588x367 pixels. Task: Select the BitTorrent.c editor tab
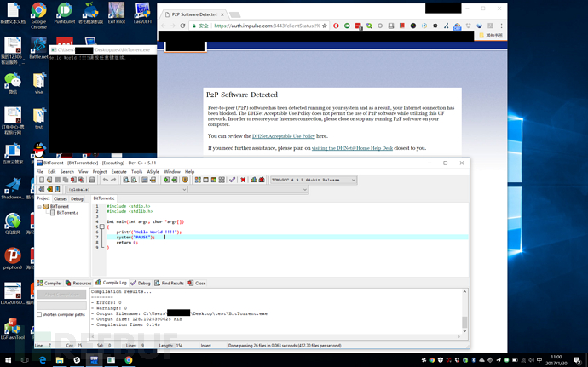point(104,198)
